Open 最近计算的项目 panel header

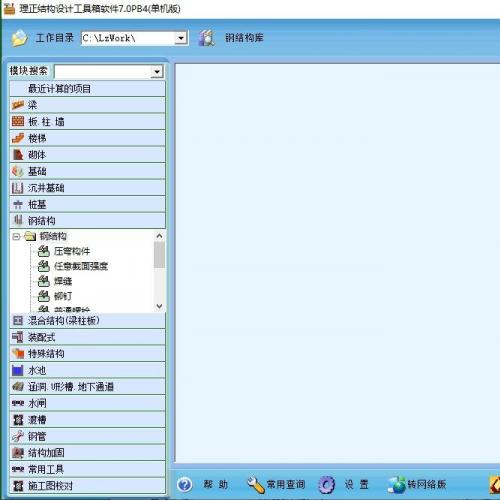pos(88,89)
